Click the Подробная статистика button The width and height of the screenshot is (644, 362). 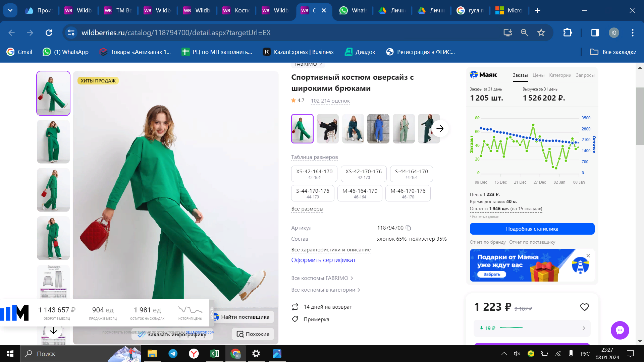click(x=532, y=229)
